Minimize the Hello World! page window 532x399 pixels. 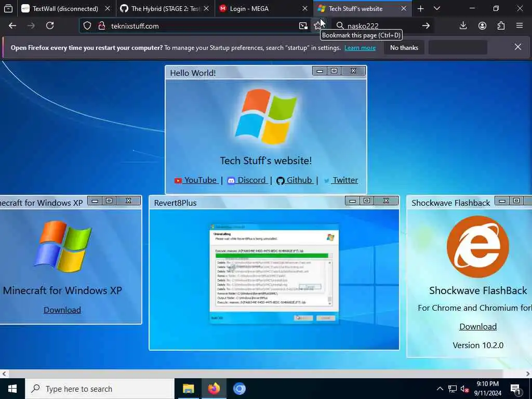tap(320, 71)
